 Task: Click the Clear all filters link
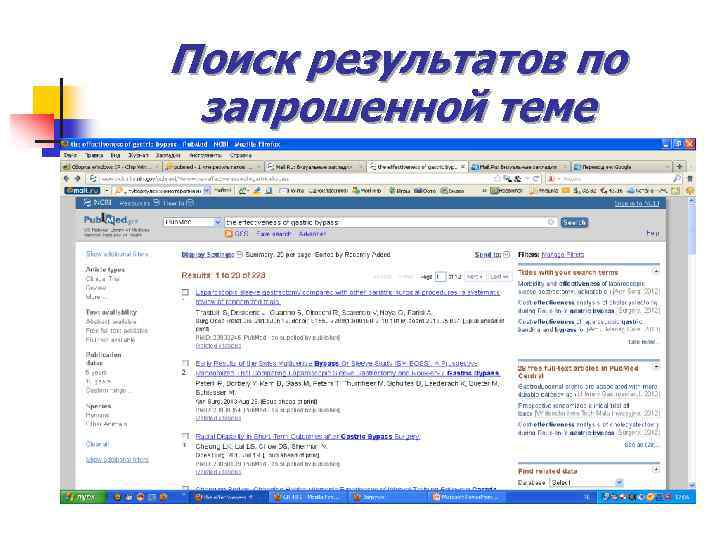click(97, 444)
